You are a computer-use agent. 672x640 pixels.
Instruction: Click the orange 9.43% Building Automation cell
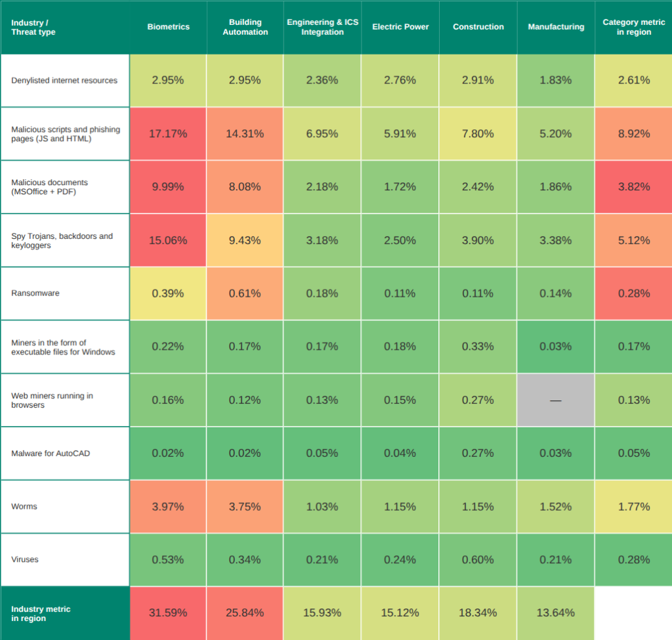pyautogui.click(x=245, y=240)
